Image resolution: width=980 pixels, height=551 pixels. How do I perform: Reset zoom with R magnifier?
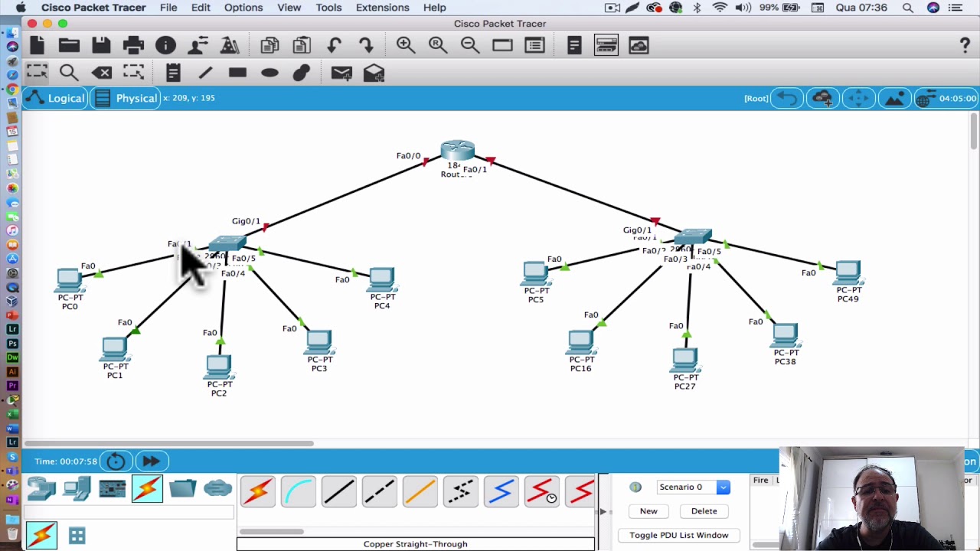click(x=438, y=46)
